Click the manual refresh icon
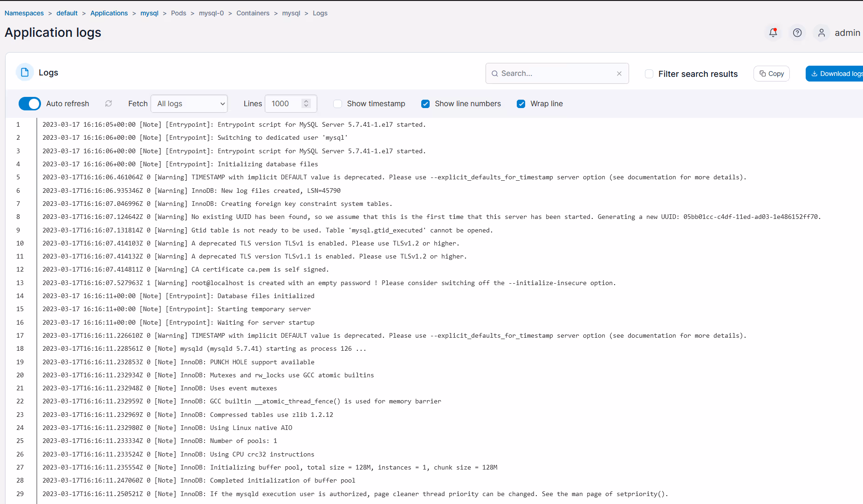This screenshot has height=504, width=863. coord(109,103)
